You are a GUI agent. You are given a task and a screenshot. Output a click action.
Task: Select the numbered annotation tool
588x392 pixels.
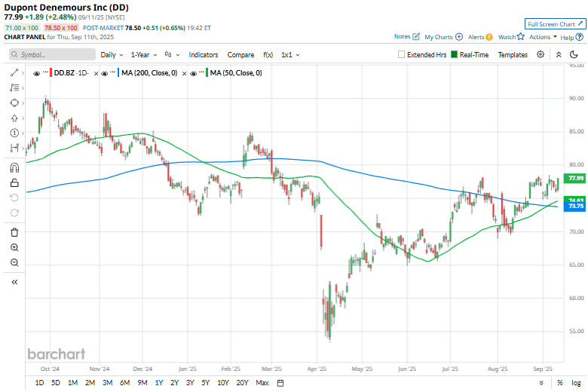click(14, 133)
